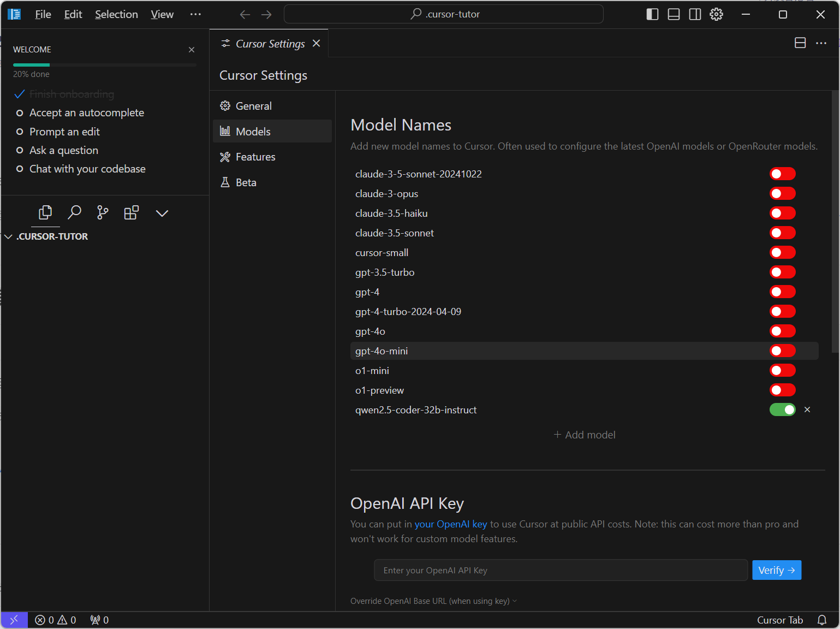Open the Extensions blocks icon
The image size is (840, 629).
pyautogui.click(x=132, y=213)
